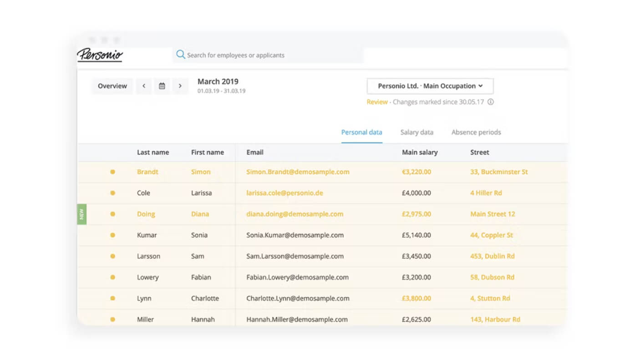
Task: Open Personio Ltd. Main Occupation dropdown
Action: pyautogui.click(x=430, y=86)
